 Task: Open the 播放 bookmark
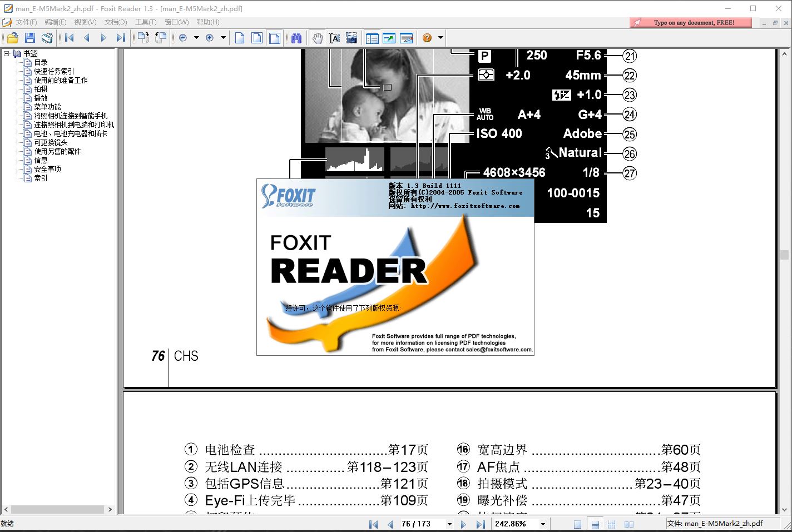coord(41,98)
